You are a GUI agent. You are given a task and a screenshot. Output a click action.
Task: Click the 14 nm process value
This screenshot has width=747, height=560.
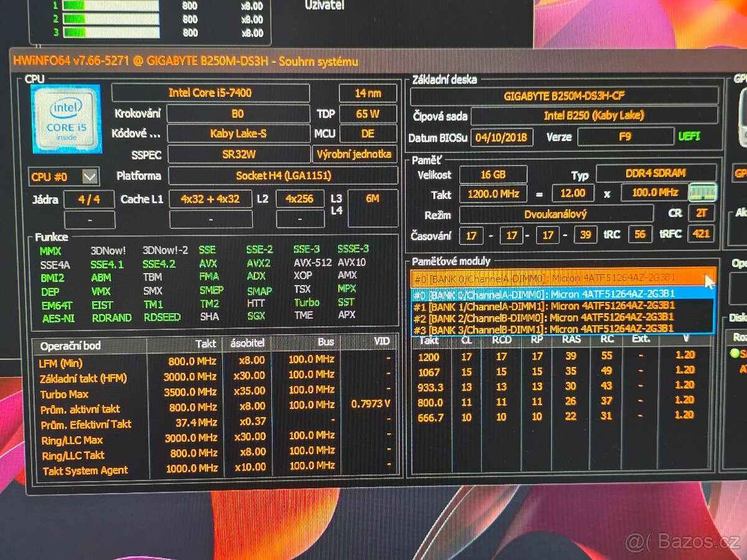(367, 93)
